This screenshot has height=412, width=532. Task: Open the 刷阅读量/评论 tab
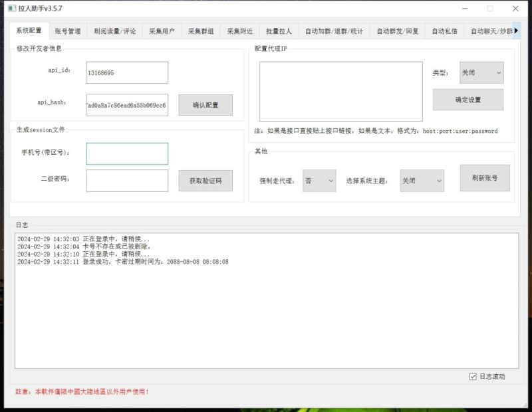116,31
